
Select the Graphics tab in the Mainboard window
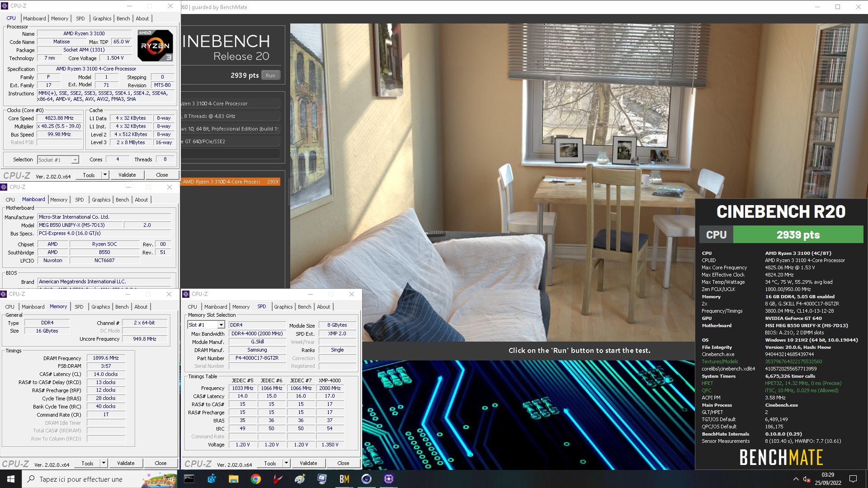(x=101, y=200)
